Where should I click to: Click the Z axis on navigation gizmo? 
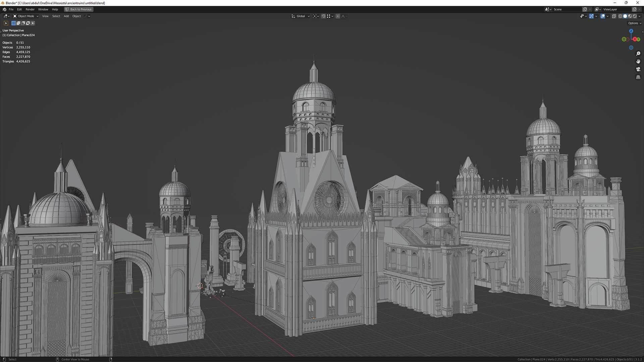coord(631,31)
